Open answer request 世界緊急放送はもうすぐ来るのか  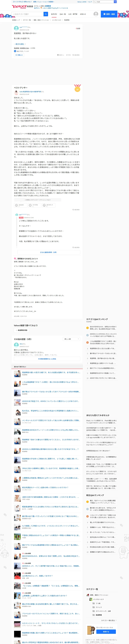(98, 451)
